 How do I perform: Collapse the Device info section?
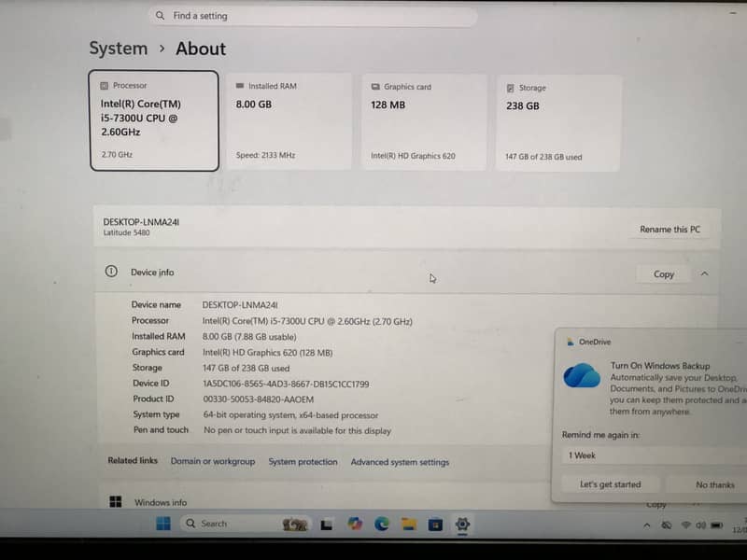(705, 273)
